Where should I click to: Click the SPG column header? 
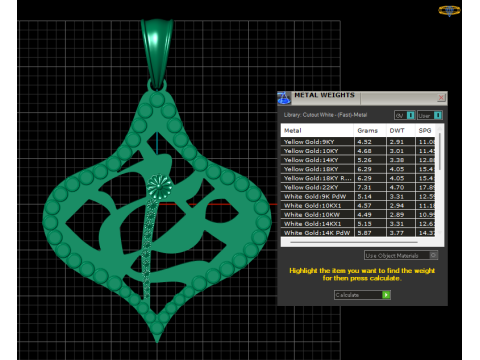pos(425,130)
